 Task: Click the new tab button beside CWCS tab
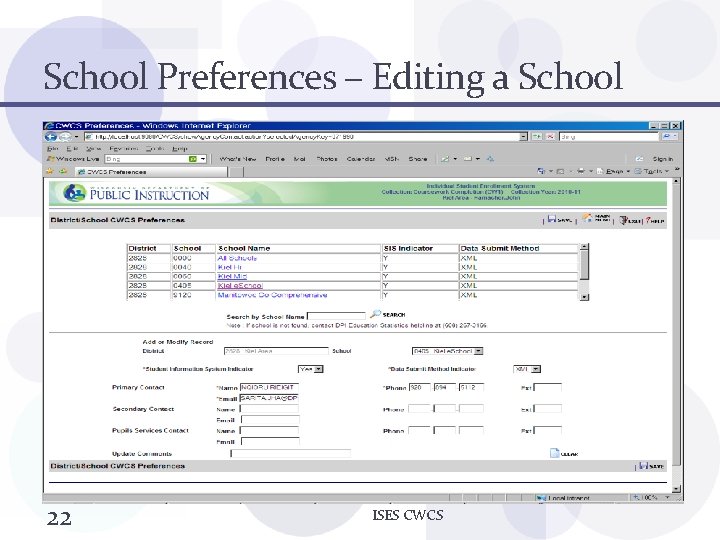point(236,172)
